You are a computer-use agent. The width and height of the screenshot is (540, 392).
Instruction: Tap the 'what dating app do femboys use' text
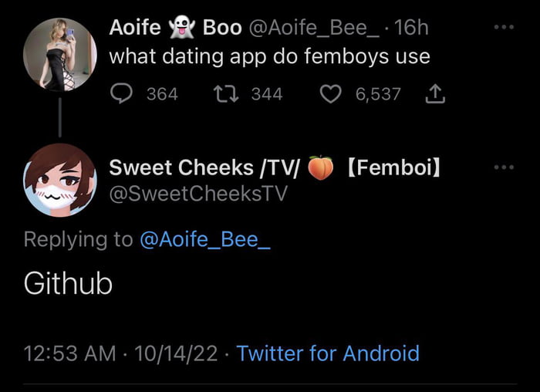[x=268, y=56]
